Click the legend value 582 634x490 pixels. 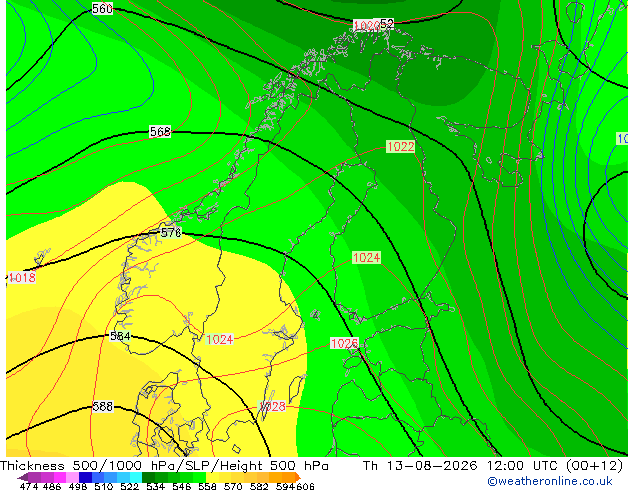click(x=259, y=486)
